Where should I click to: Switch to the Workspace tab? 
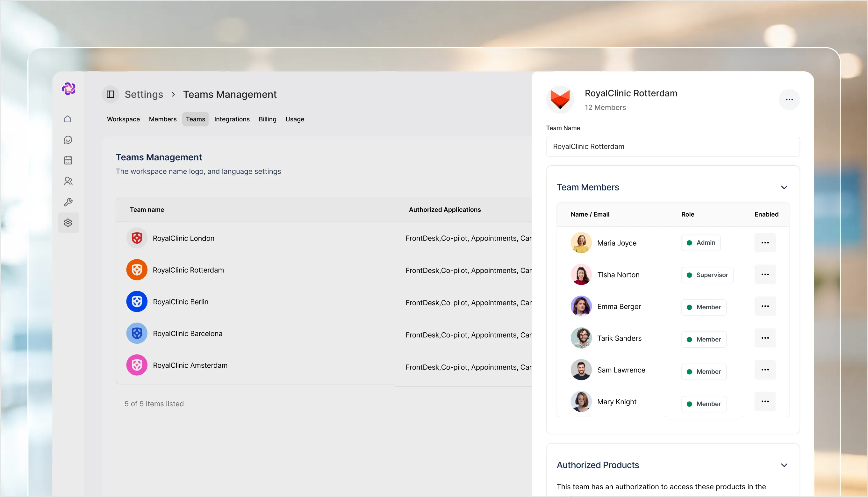123,119
